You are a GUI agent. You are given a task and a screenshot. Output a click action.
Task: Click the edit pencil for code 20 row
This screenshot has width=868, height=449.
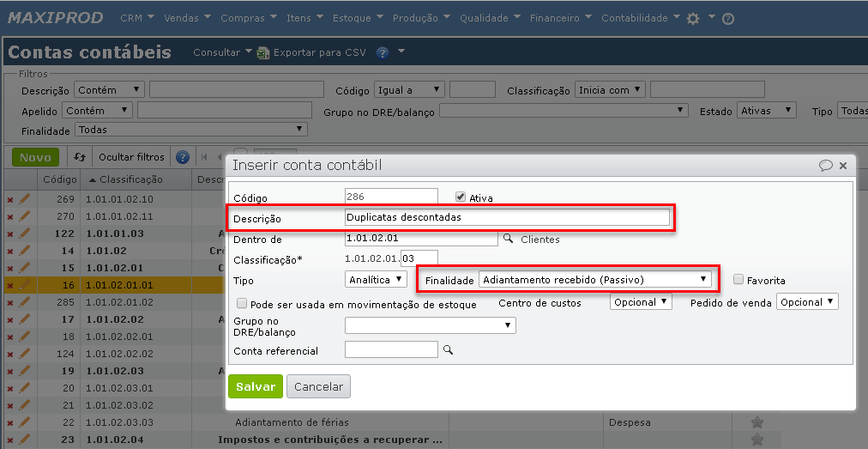[x=24, y=388]
